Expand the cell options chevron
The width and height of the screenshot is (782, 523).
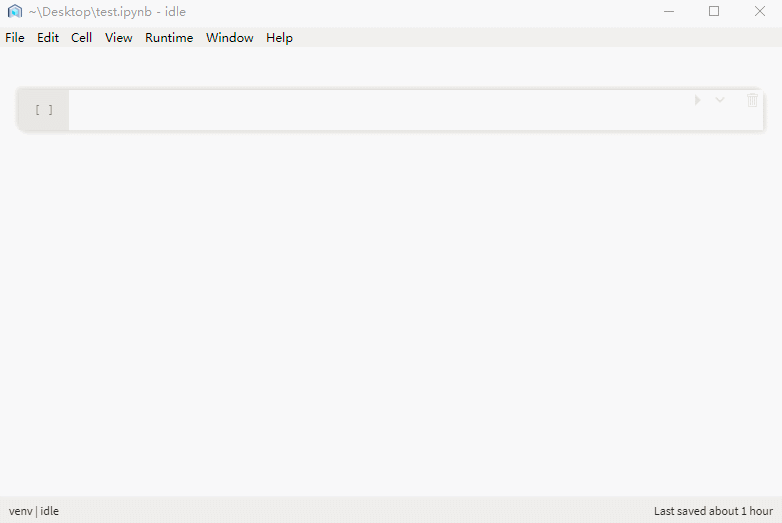719,100
